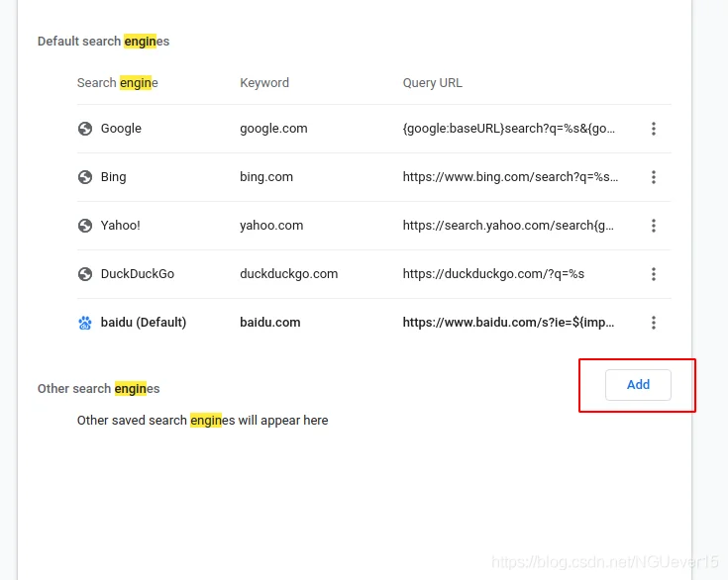Click the yahoo.com keyword cell

click(x=271, y=226)
